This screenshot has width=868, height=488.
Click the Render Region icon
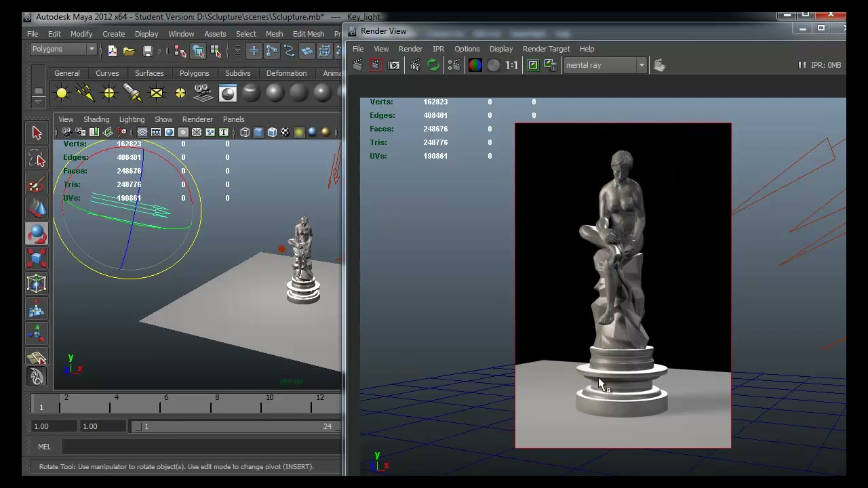click(375, 65)
